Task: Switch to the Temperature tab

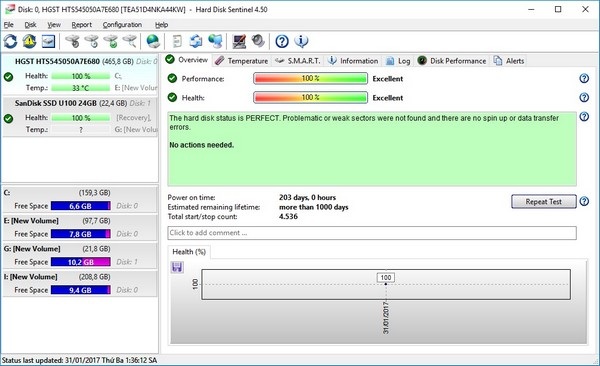Action: 242,60
